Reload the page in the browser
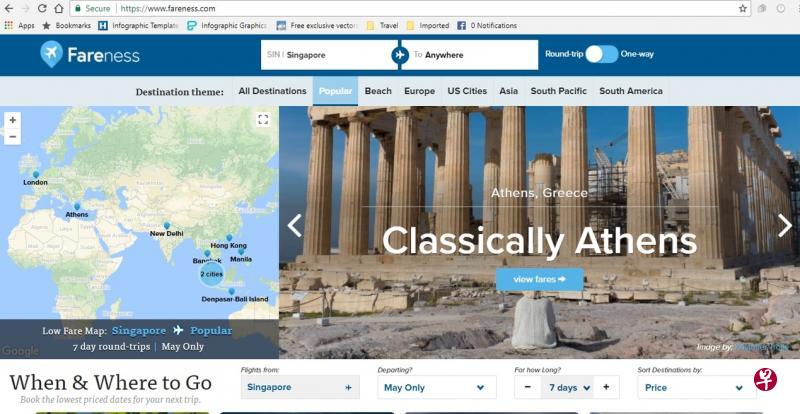 tap(42, 9)
